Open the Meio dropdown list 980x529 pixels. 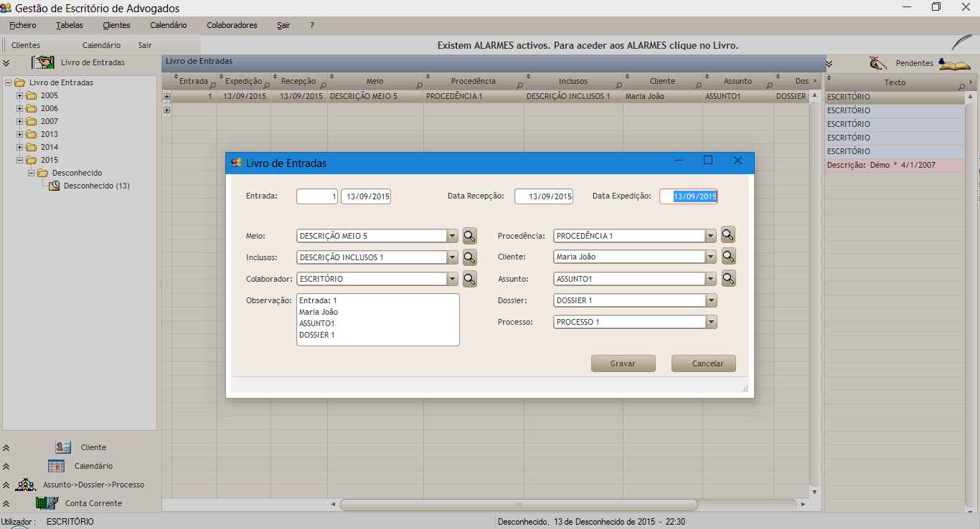pos(452,236)
